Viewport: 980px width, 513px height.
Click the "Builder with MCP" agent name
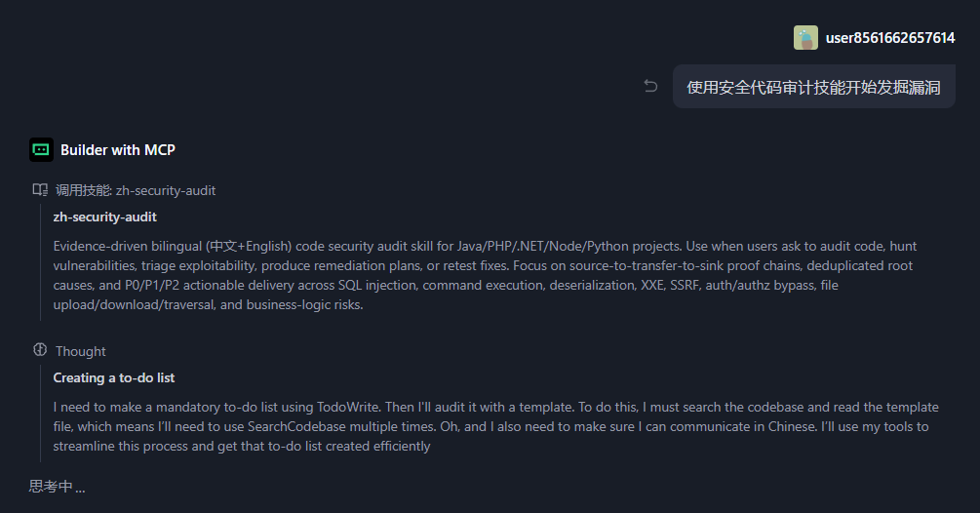(x=118, y=150)
